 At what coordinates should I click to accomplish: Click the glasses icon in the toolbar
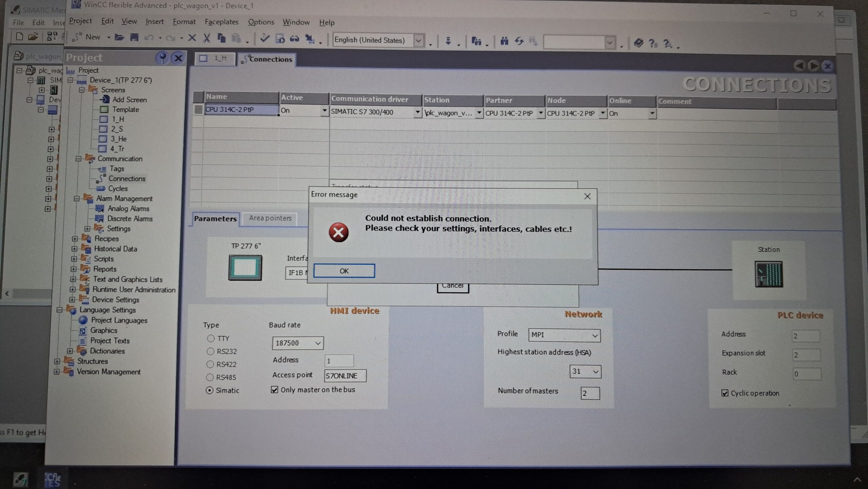(x=294, y=39)
